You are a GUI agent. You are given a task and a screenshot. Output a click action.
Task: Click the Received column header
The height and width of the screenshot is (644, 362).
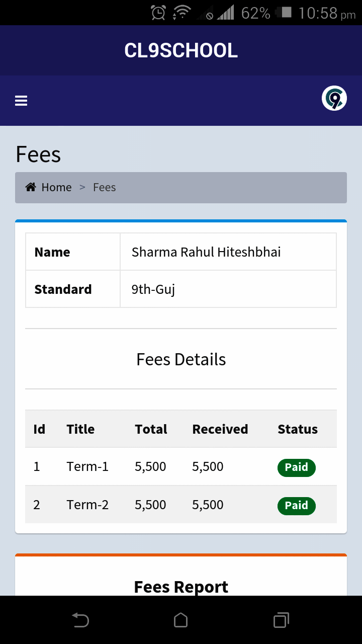220,429
